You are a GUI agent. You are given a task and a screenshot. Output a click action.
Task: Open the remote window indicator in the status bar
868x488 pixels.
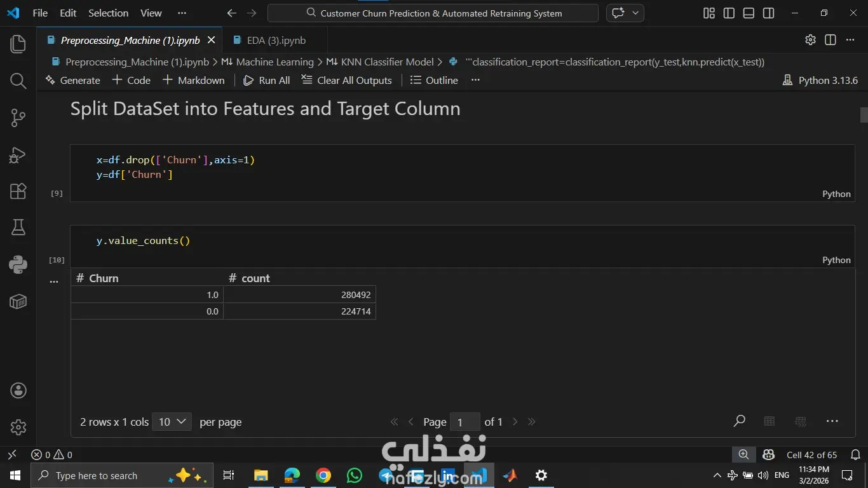[12, 455]
